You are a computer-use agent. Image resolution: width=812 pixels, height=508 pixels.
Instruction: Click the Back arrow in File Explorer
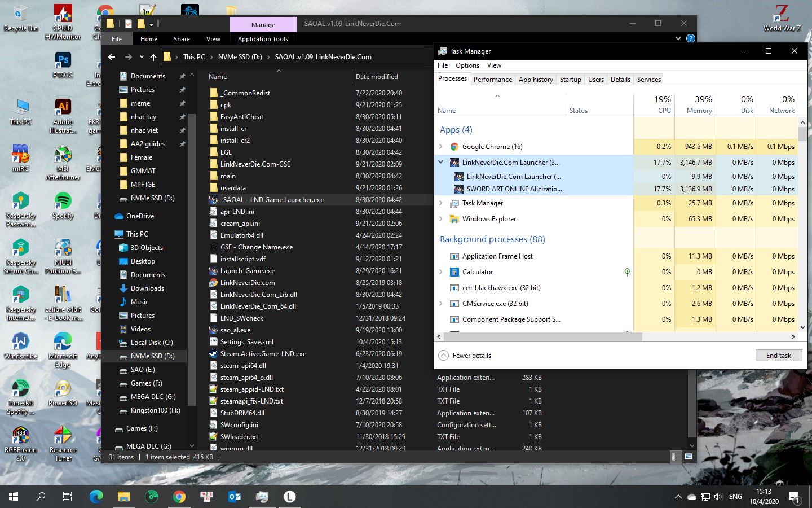tap(112, 57)
